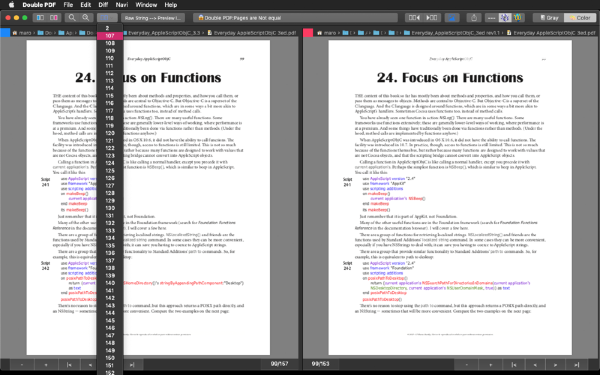Choose page 112 in the dropdown list
Screen dimensions: 600x375
click(x=110, y=73)
